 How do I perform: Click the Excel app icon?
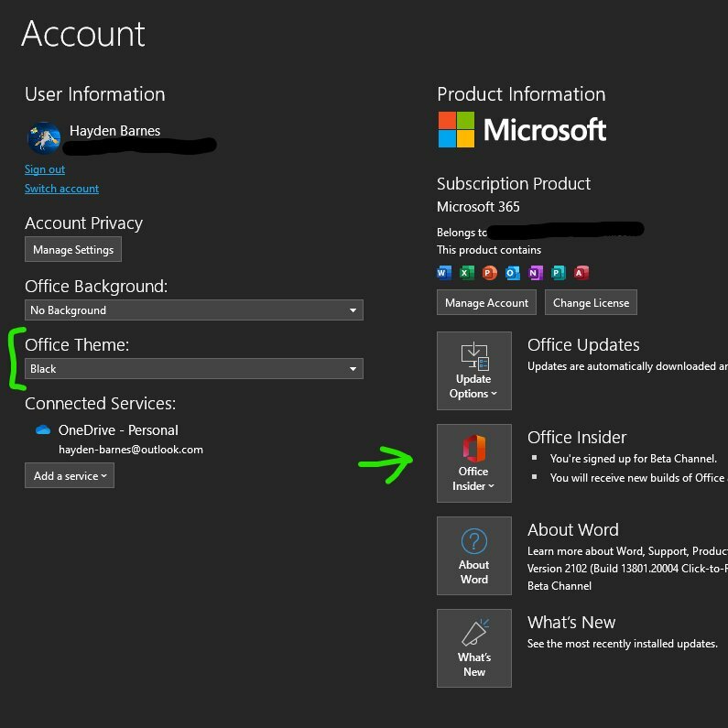point(467,273)
